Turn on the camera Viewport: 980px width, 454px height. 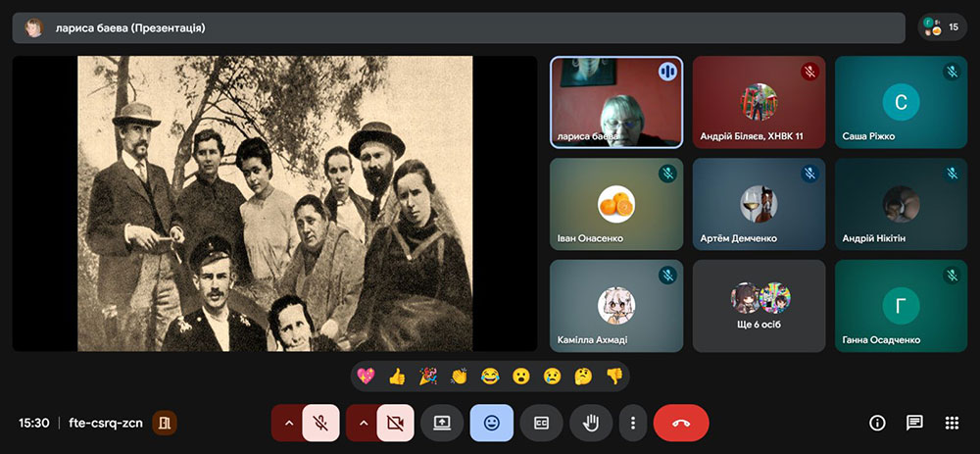coord(395,423)
